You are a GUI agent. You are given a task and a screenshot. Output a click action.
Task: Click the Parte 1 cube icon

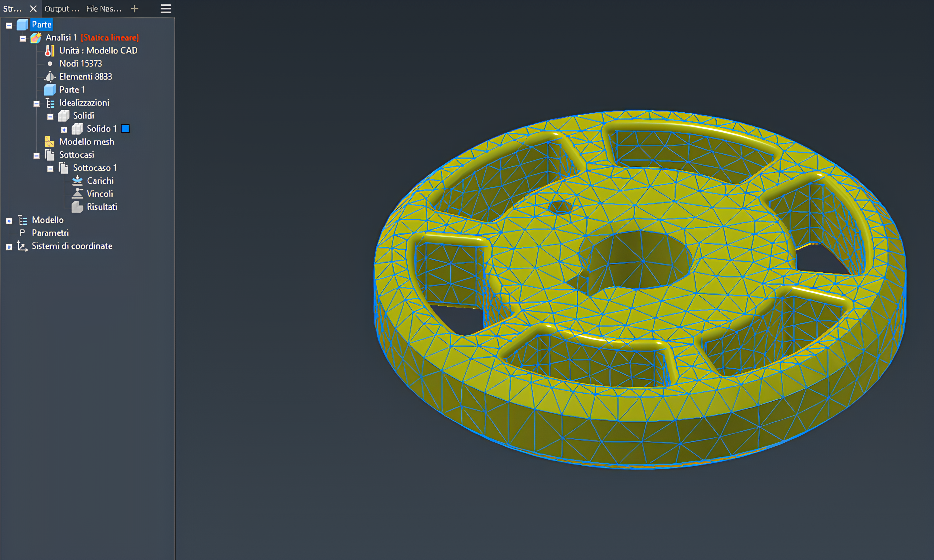(50, 90)
